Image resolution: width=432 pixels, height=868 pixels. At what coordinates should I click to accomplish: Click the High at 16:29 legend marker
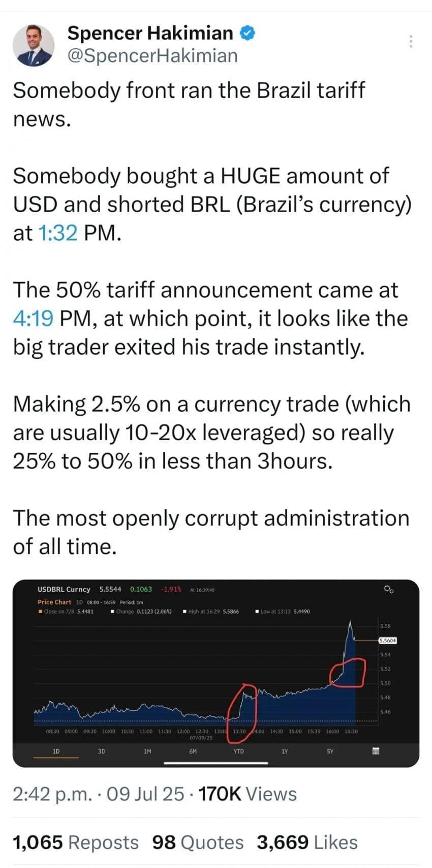point(184,612)
